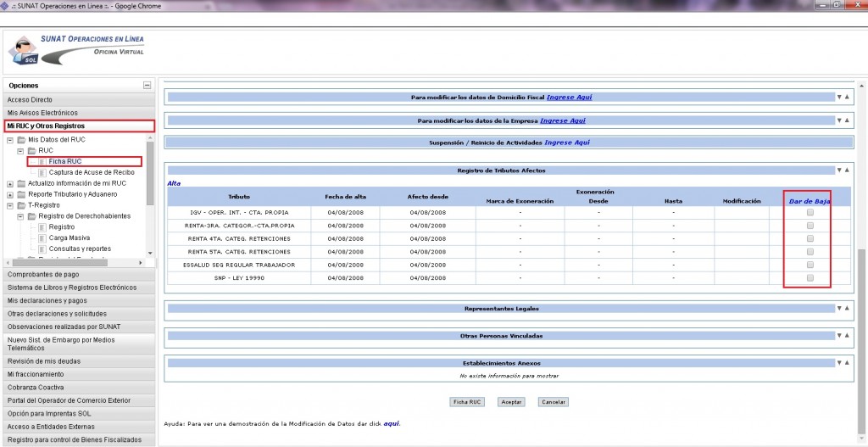868x447 pixels.
Task: Check Dar de Baja for RENTA 5TA. CATEG.
Action: pyautogui.click(x=810, y=251)
